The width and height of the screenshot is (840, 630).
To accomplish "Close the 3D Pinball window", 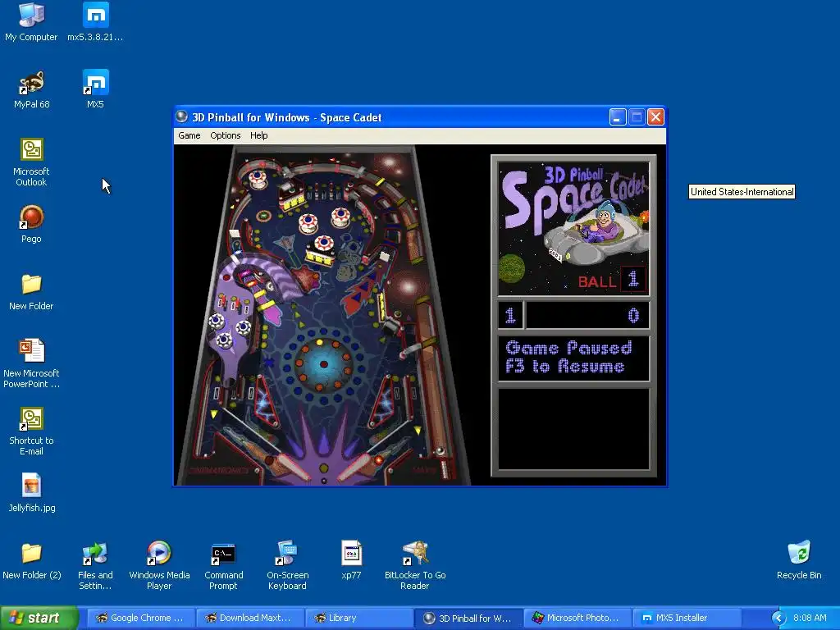I will tap(655, 116).
